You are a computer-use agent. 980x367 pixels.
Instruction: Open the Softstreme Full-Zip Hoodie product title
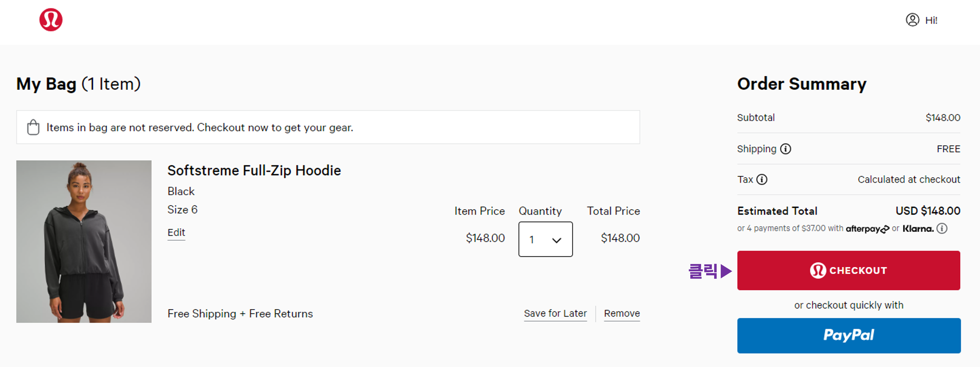(254, 170)
